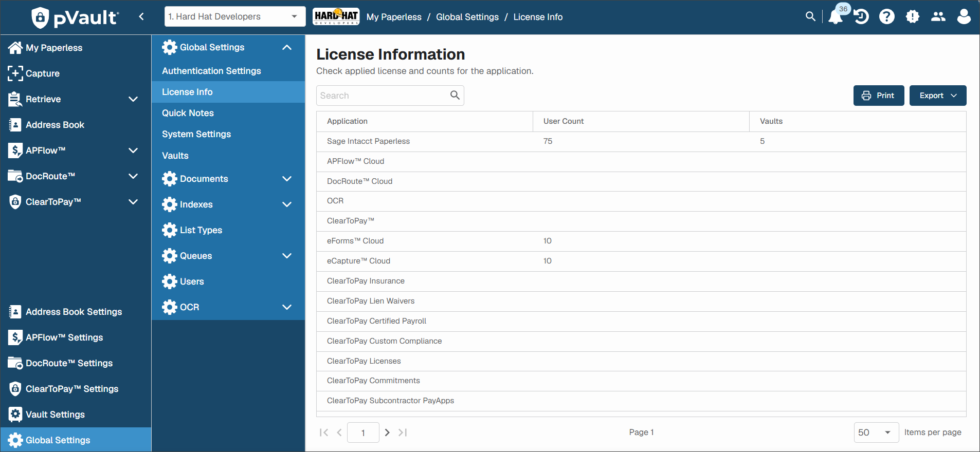Open the help question mark icon
Image resolution: width=980 pixels, height=452 pixels.
[x=887, y=17]
